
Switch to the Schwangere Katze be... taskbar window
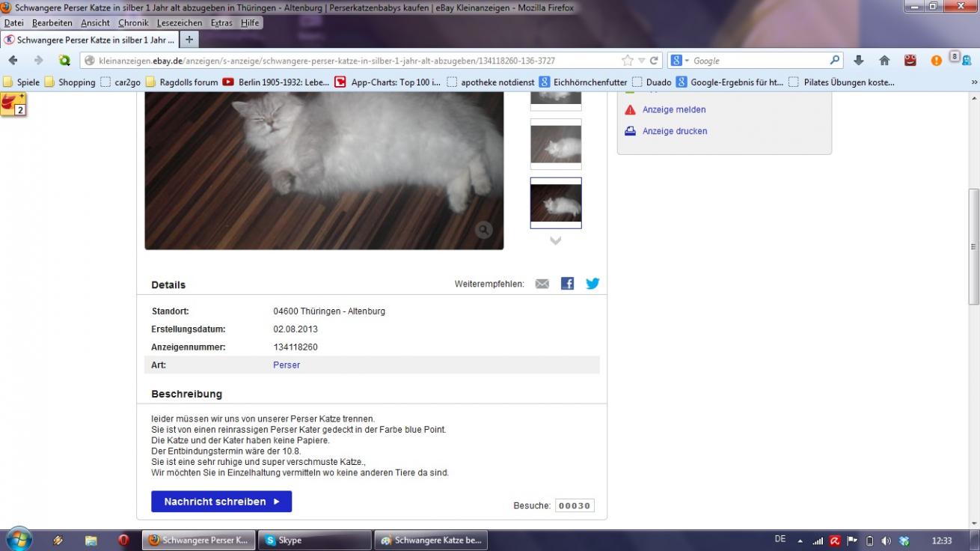(431, 540)
